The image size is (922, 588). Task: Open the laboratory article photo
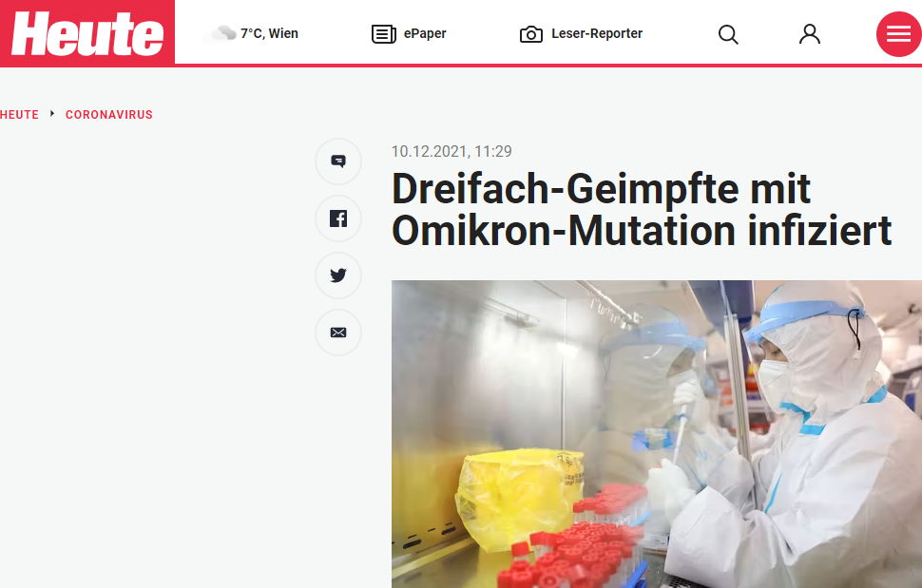click(656, 434)
